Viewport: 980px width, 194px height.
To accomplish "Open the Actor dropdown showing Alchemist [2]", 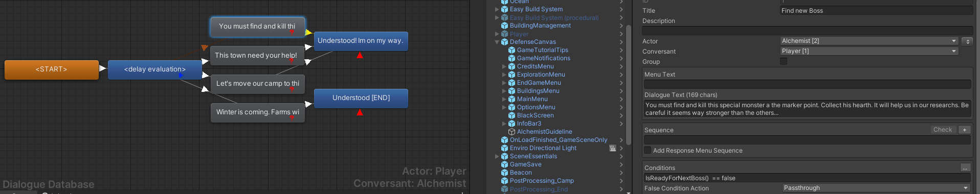I will point(869,41).
